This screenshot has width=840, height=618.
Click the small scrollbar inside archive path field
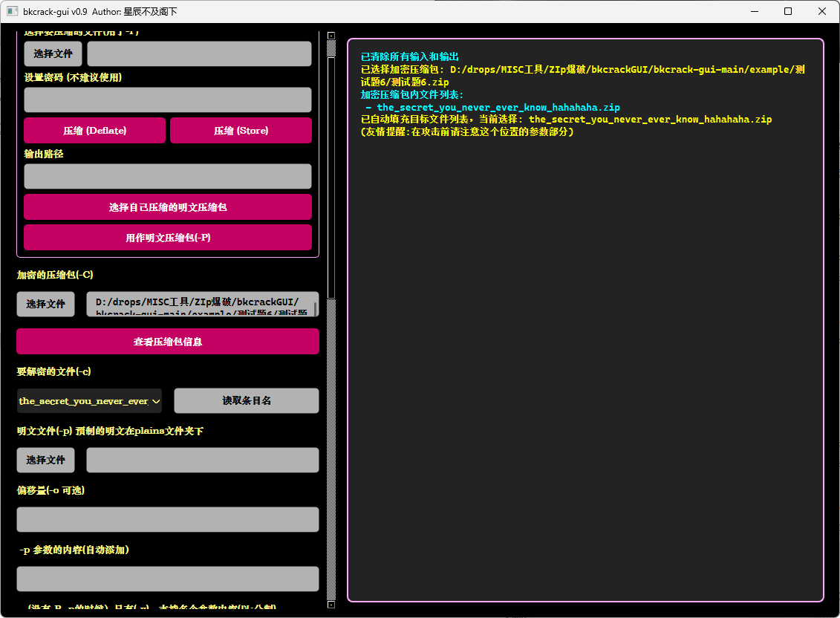[x=315, y=308]
